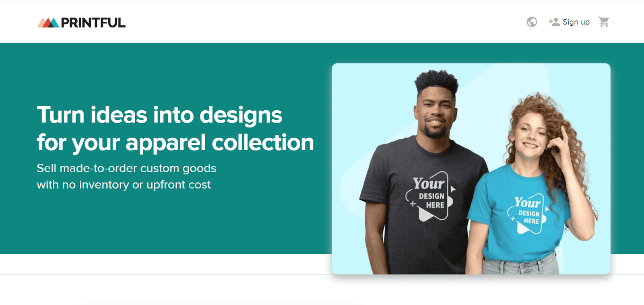Click the PRINTFUL wordmark text
Viewport: 644px width, 305px height.
pos(93,23)
